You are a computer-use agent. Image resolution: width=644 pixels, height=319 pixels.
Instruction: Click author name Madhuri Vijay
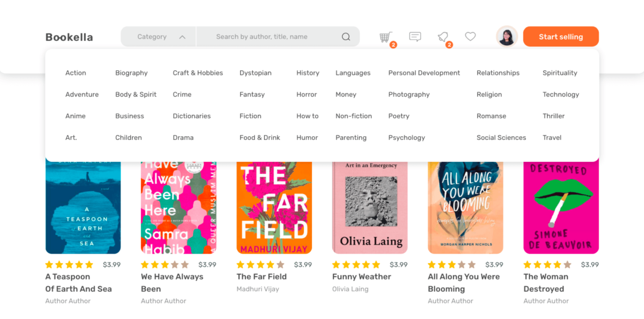257,289
